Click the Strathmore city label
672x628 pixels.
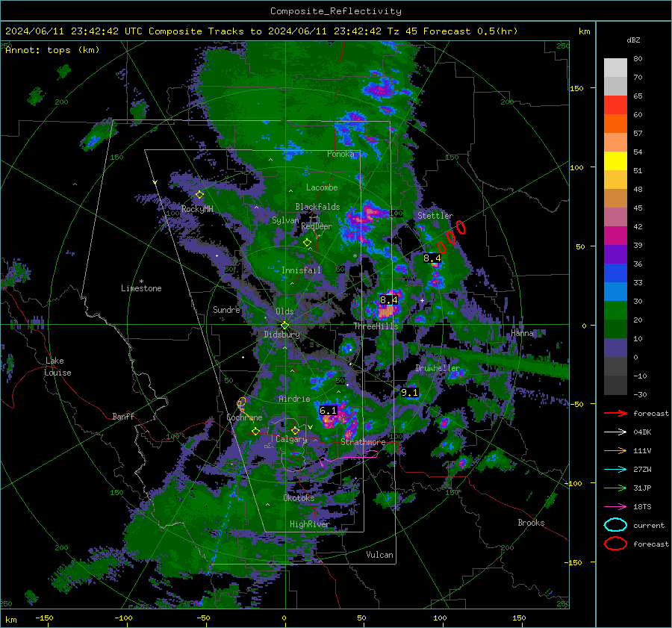click(363, 442)
